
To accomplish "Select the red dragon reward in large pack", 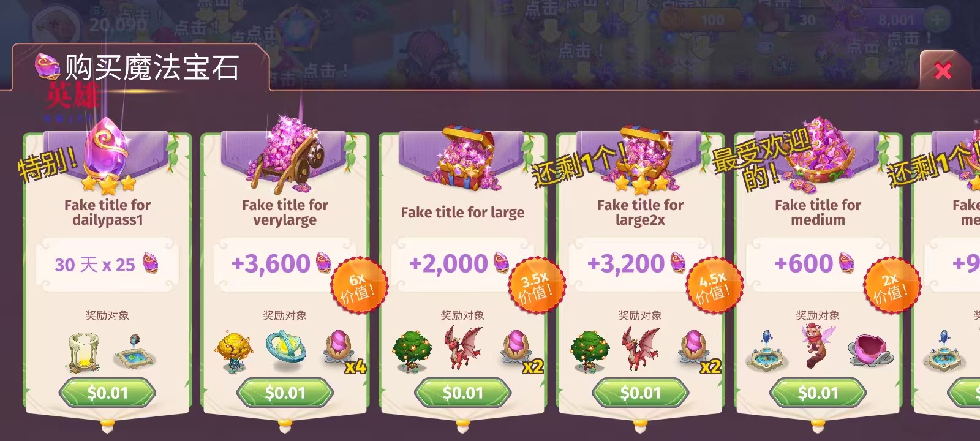I will click(x=464, y=348).
